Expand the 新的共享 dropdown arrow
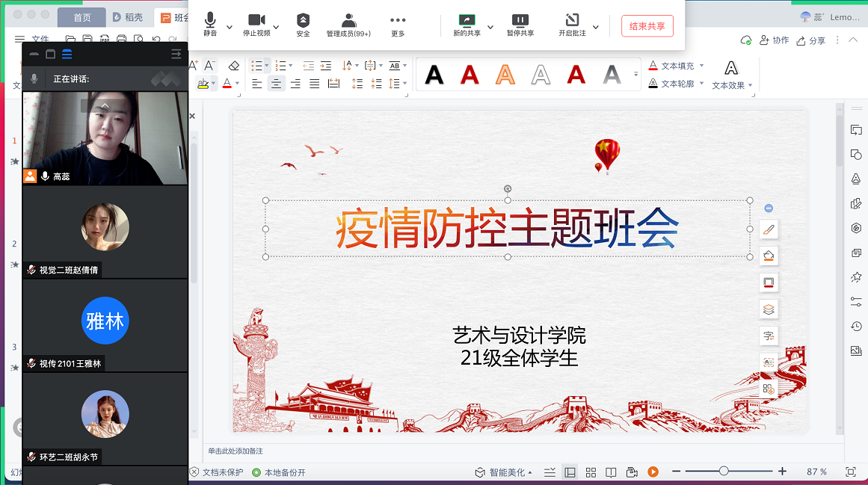868x485 pixels. pos(490,27)
